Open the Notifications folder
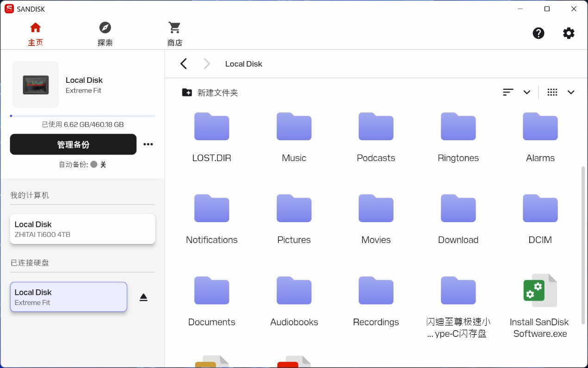Image resolution: width=588 pixels, height=368 pixels. coord(212,219)
